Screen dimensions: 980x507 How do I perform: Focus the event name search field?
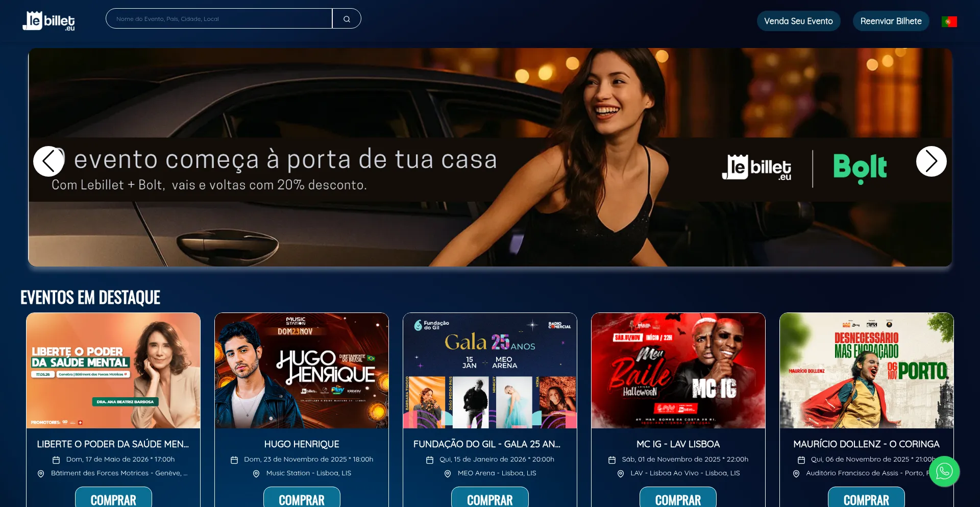[219, 19]
